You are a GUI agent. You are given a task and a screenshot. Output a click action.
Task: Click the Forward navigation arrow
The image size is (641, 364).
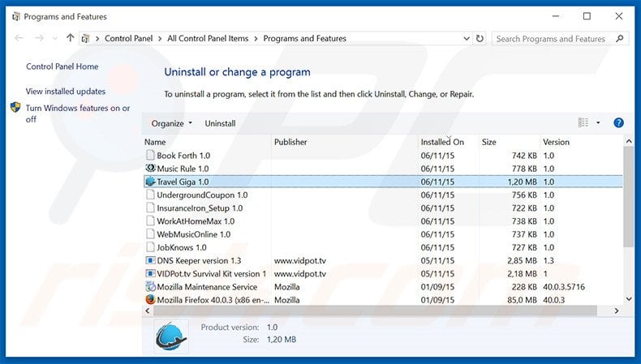[39, 38]
